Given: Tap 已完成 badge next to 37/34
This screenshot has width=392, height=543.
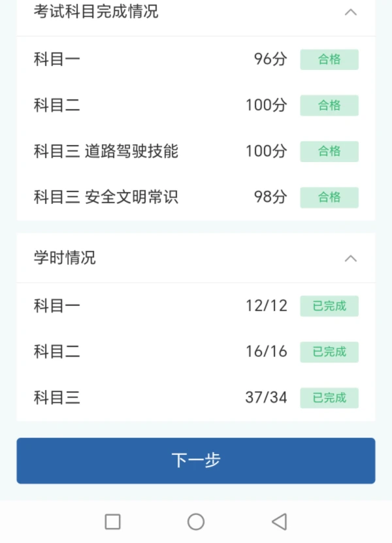Looking at the screenshot, I should coord(329,397).
